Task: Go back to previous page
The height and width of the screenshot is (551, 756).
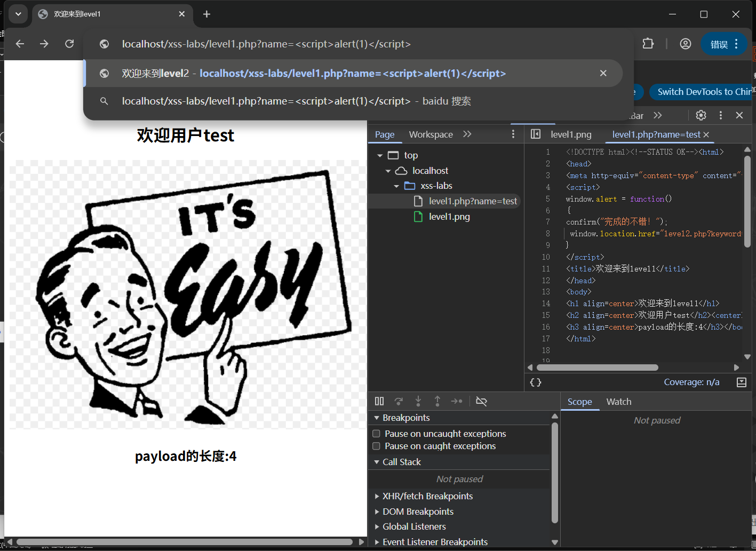Action: tap(20, 44)
